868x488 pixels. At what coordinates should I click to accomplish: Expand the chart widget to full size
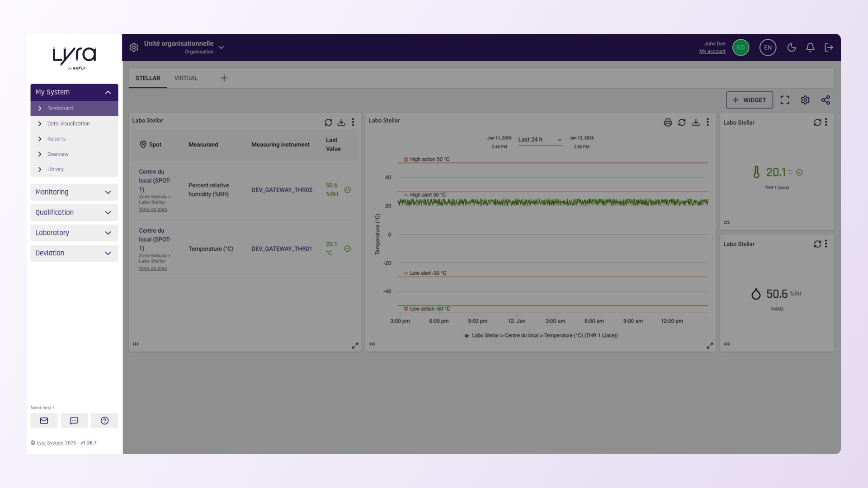(x=710, y=346)
